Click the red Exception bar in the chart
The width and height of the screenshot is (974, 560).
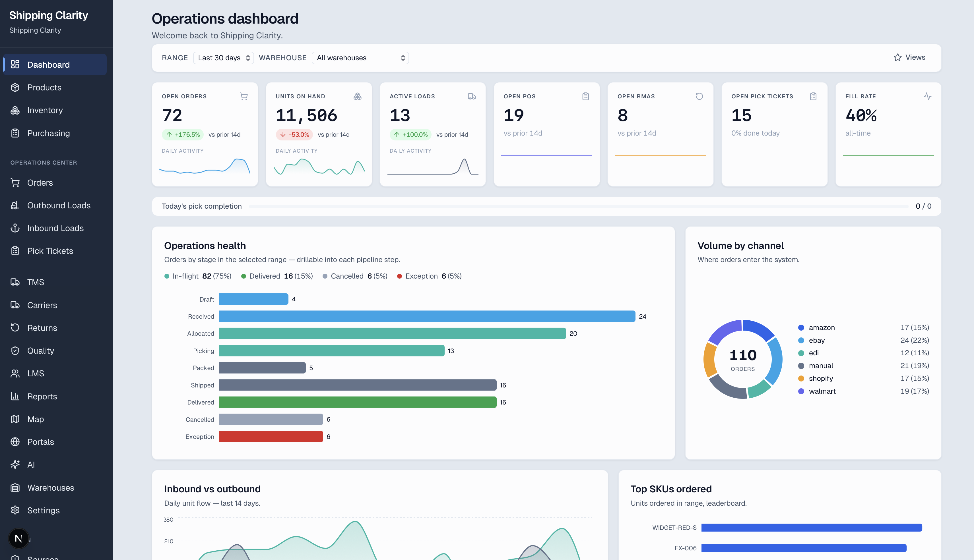[x=271, y=437]
